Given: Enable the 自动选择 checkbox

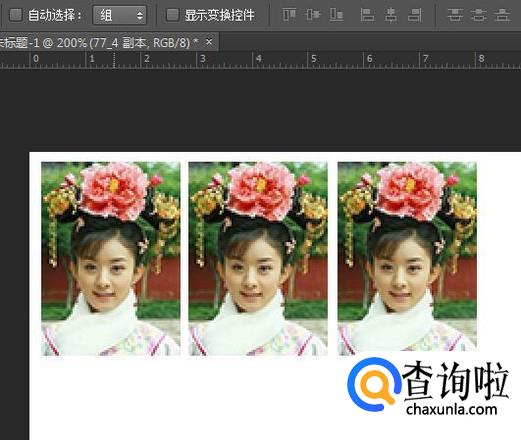Looking at the screenshot, I should click(x=15, y=15).
